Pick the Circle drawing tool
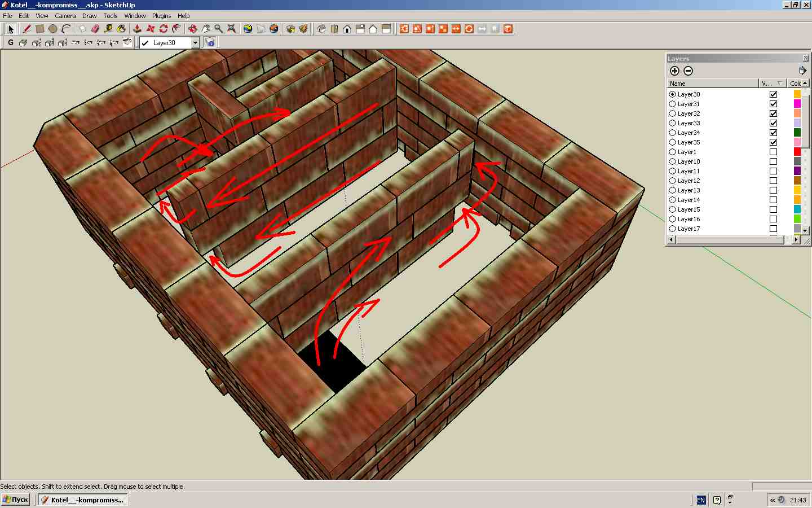Viewport: 812px width, 508px height. (x=53, y=29)
